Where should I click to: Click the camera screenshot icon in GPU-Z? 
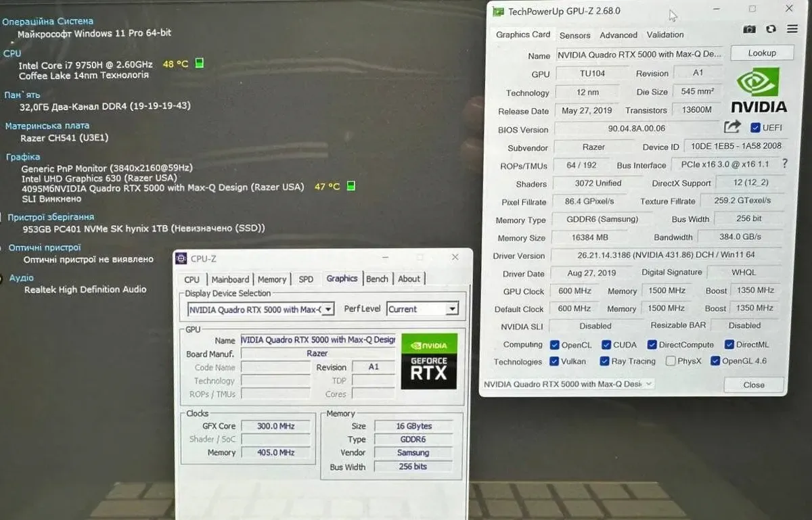[x=749, y=29]
